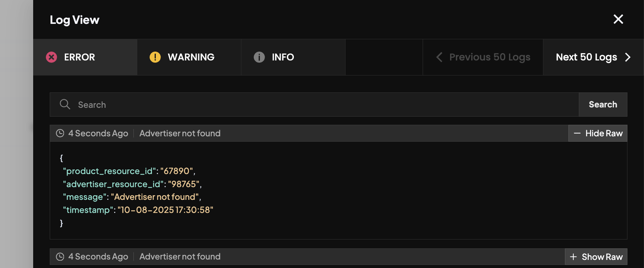Viewport: 644px width, 268px height.
Task: Select the ERROR tab label
Action: pos(79,57)
